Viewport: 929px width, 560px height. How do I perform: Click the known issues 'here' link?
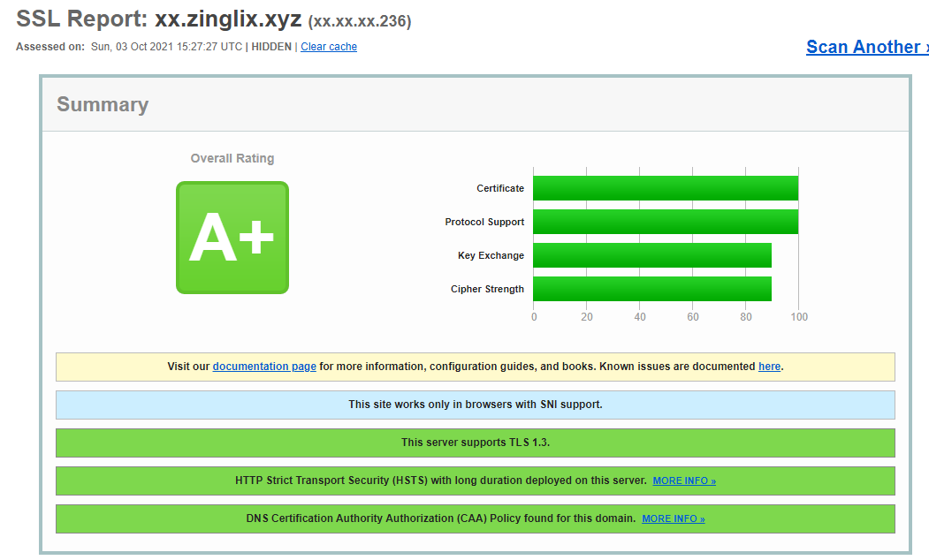tap(769, 367)
